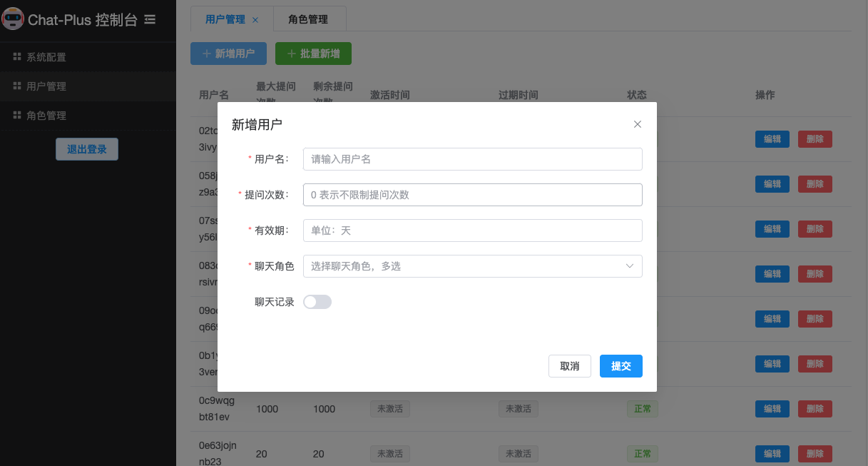Expand the chat role selection chevron
The width and height of the screenshot is (868, 466).
[629, 265]
